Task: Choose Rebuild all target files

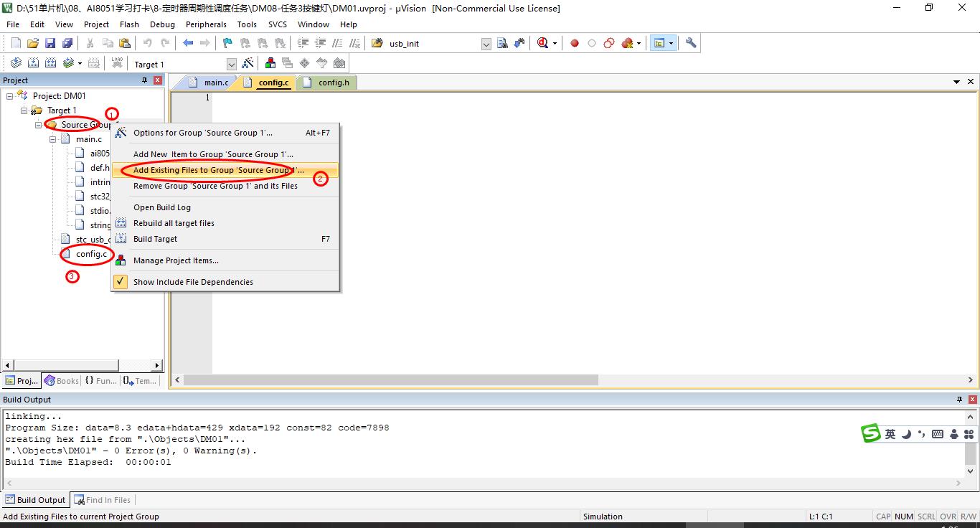Action: coord(174,223)
